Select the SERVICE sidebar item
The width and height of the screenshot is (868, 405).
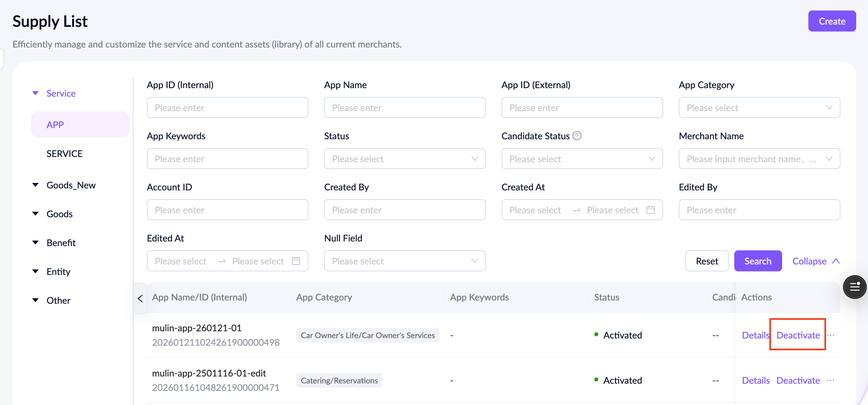64,153
